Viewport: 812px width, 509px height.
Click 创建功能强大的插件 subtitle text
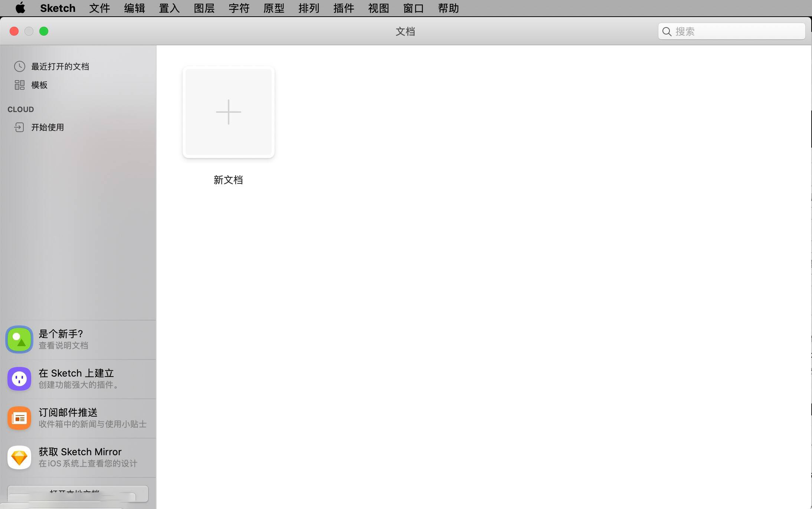click(x=79, y=385)
